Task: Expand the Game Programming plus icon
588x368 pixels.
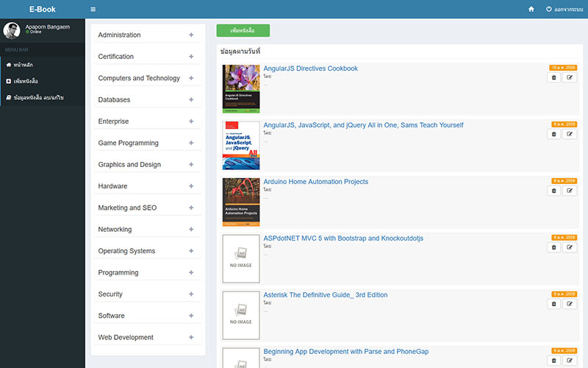Action: [191, 143]
